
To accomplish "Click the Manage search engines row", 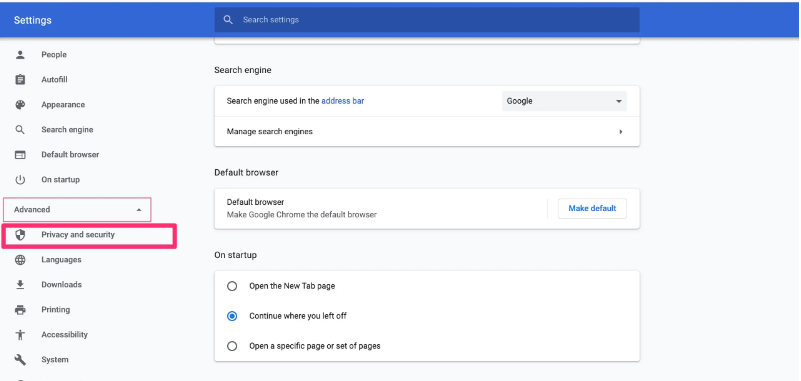I will (427, 132).
